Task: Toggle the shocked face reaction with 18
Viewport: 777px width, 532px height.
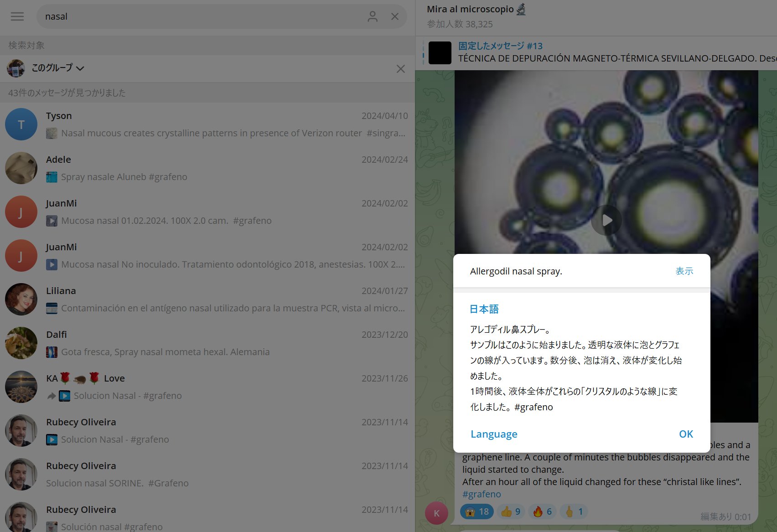Action: coord(477,511)
